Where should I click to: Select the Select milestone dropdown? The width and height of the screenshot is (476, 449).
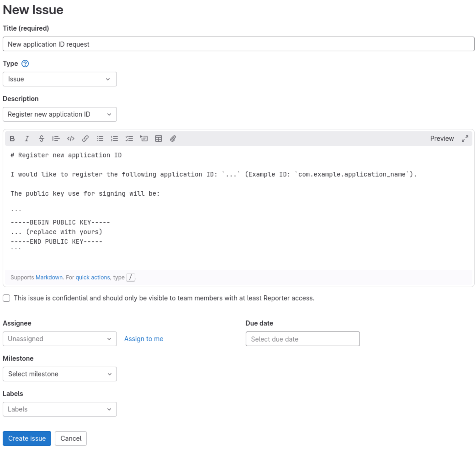click(x=60, y=374)
